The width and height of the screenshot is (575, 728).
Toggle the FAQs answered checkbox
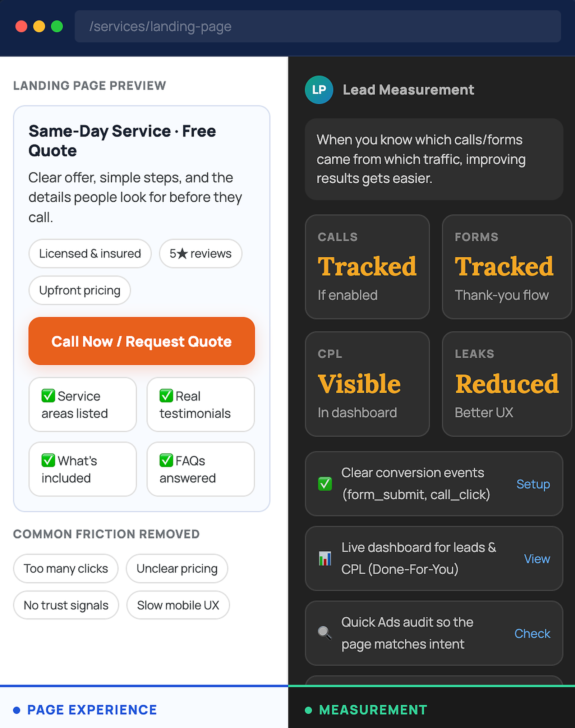point(166,460)
